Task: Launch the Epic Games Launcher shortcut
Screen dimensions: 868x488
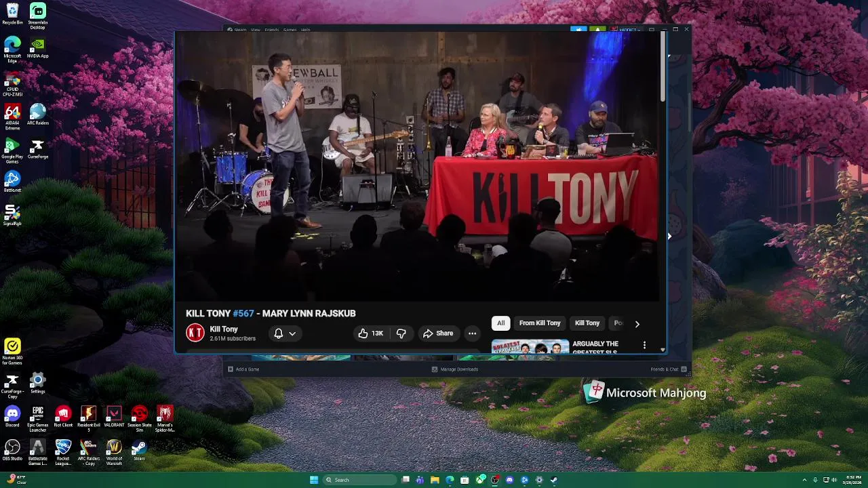Action: pyautogui.click(x=38, y=419)
